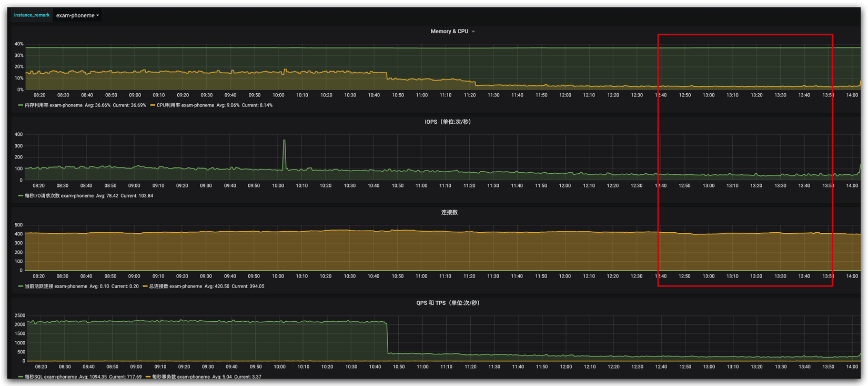Open the Memory & CPU panel menu
This screenshot has width=868, height=386.
[452, 32]
